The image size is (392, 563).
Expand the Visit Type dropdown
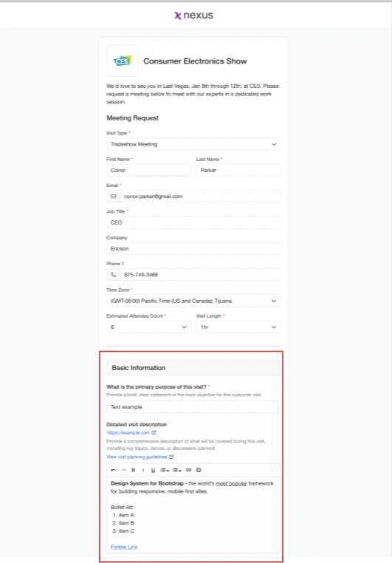[x=193, y=144]
